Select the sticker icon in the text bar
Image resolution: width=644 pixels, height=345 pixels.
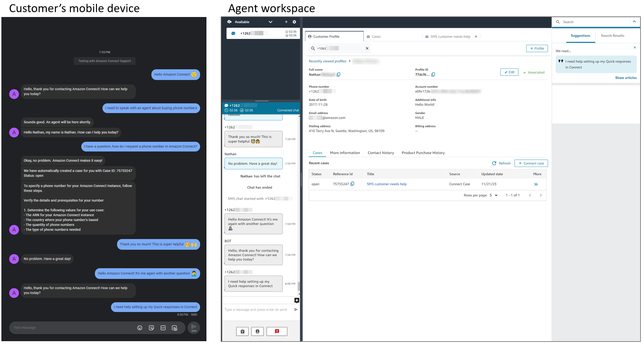[151, 328]
